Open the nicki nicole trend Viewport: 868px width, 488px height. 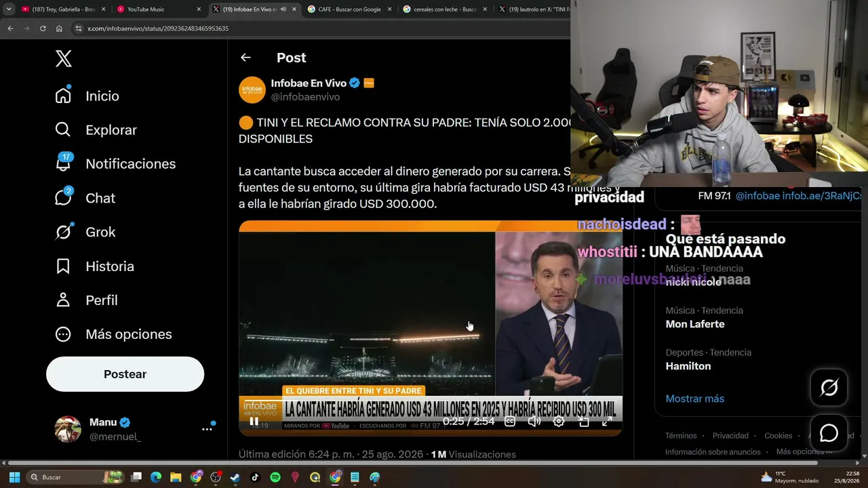coord(693,282)
